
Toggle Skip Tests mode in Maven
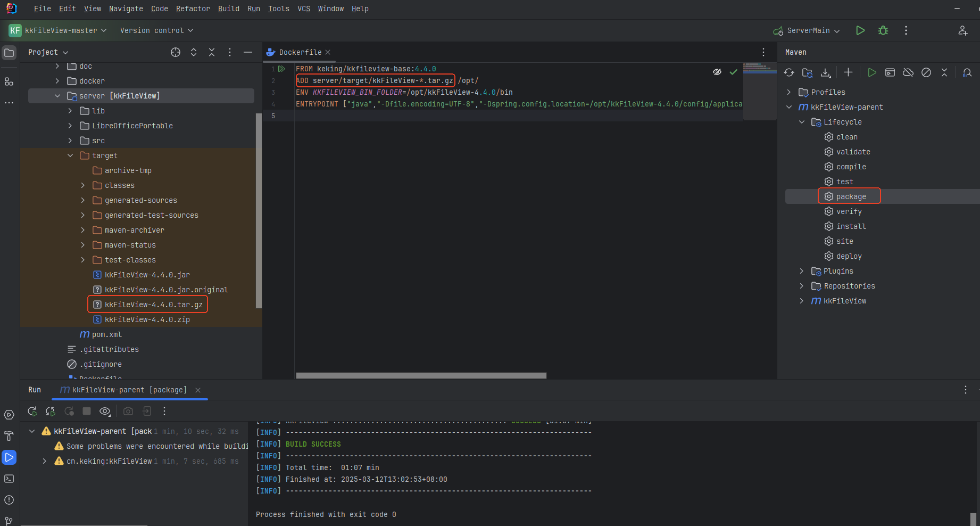coord(926,72)
